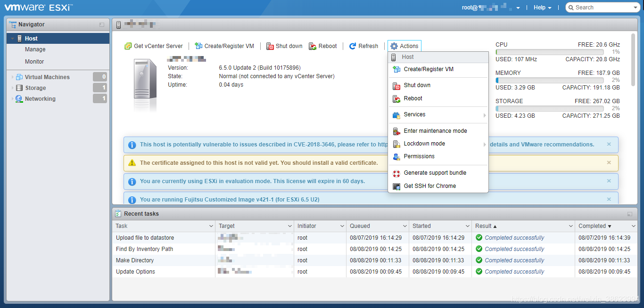The image size is (644, 308).
Task: Open the Initiator column dropdown arrow
Action: coord(341,226)
